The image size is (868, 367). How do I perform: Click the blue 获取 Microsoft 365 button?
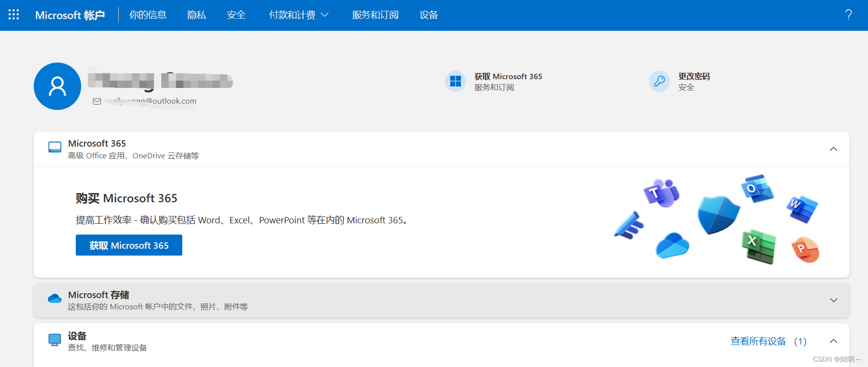pyautogui.click(x=129, y=245)
